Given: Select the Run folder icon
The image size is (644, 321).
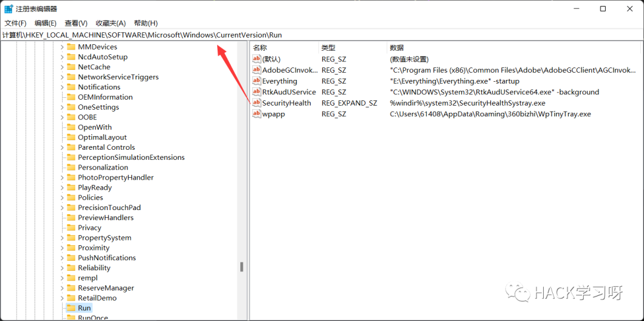Looking at the screenshot, I should click(71, 308).
